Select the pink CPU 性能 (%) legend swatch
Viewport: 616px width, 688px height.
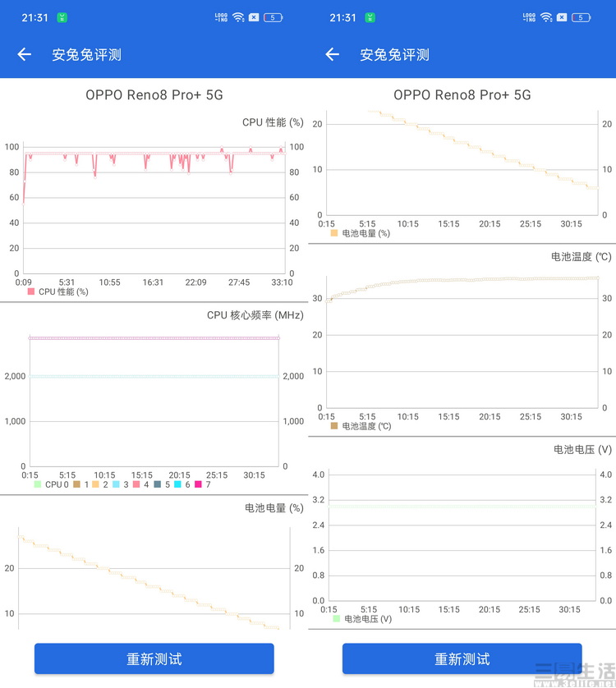pos(31,291)
